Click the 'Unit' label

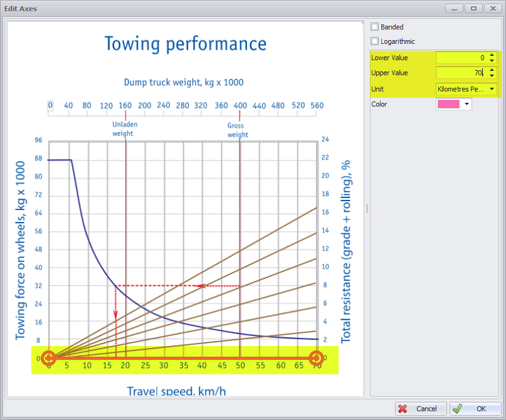(x=377, y=89)
